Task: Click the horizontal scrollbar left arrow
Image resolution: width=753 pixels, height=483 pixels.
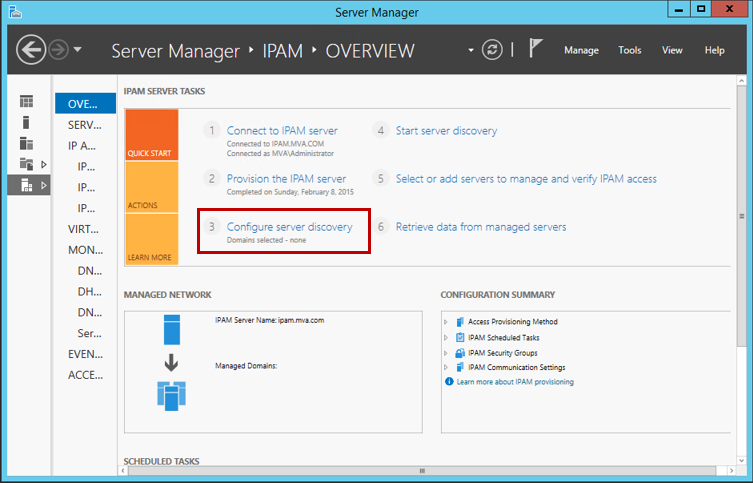Action: pyautogui.click(x=123, y=471)
